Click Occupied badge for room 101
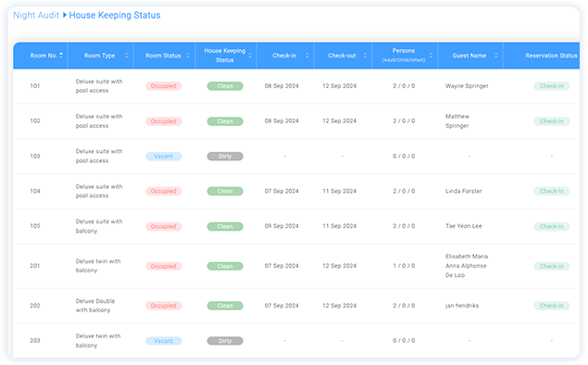The height and width of the screenshot is (365, 588). (x=164, y=86)
